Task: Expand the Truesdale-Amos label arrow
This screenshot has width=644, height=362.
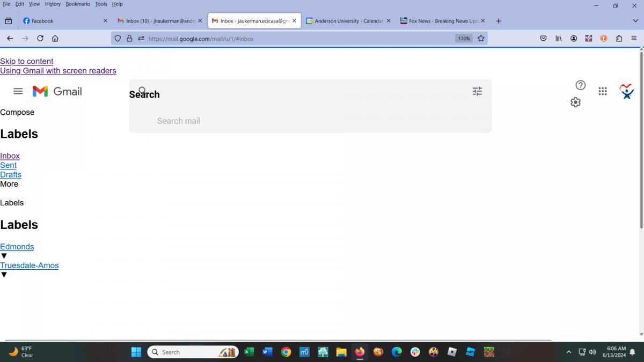Action: click(4, 275)
